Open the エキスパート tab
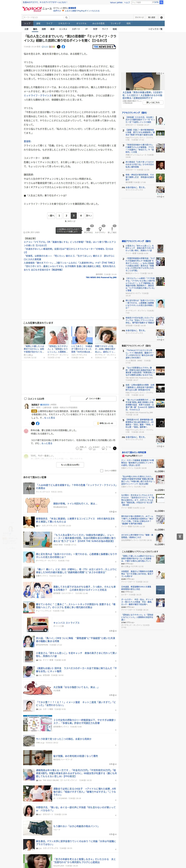186x868 pixels. click(64, 24)
